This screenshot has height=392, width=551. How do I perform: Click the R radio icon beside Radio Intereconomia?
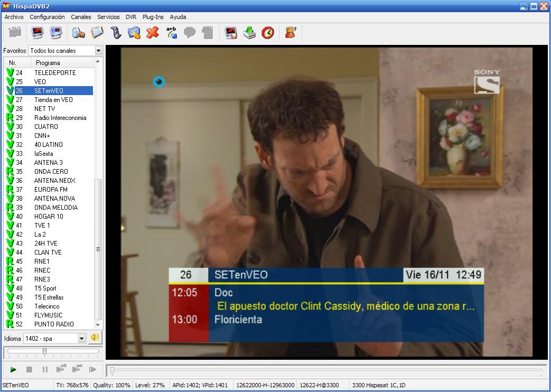(10, 117)
